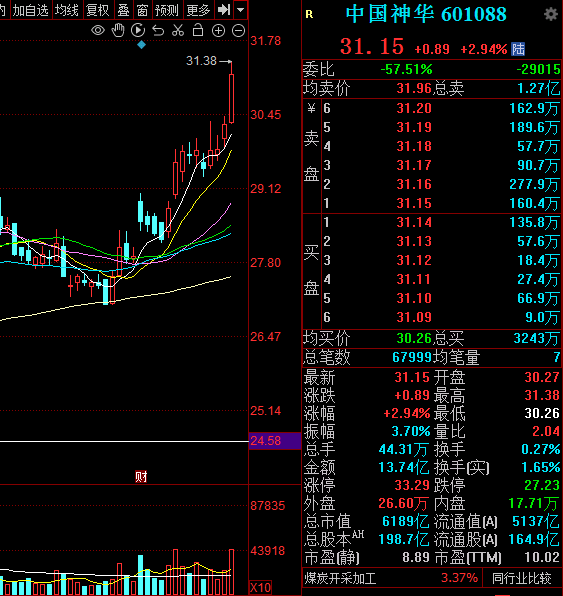Click the sell 6 price 31.20
Viewport: 563px width, 596px height.
click(414, 108)
